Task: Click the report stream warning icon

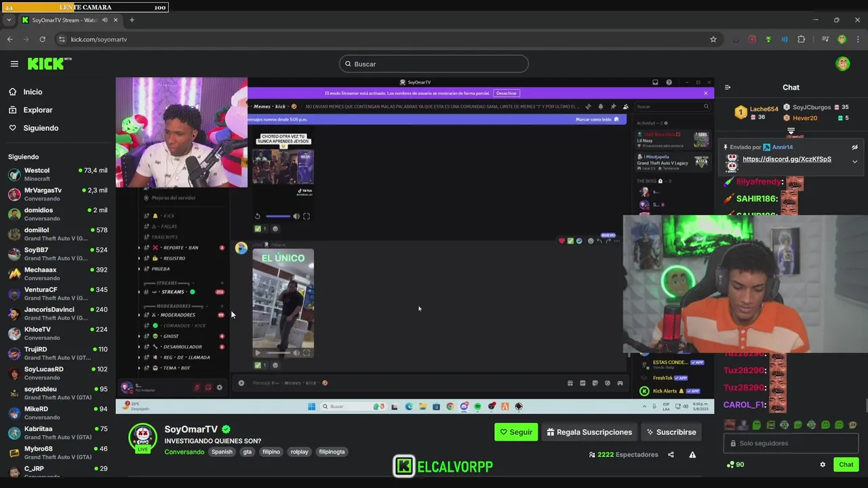Action: [692, 455]
